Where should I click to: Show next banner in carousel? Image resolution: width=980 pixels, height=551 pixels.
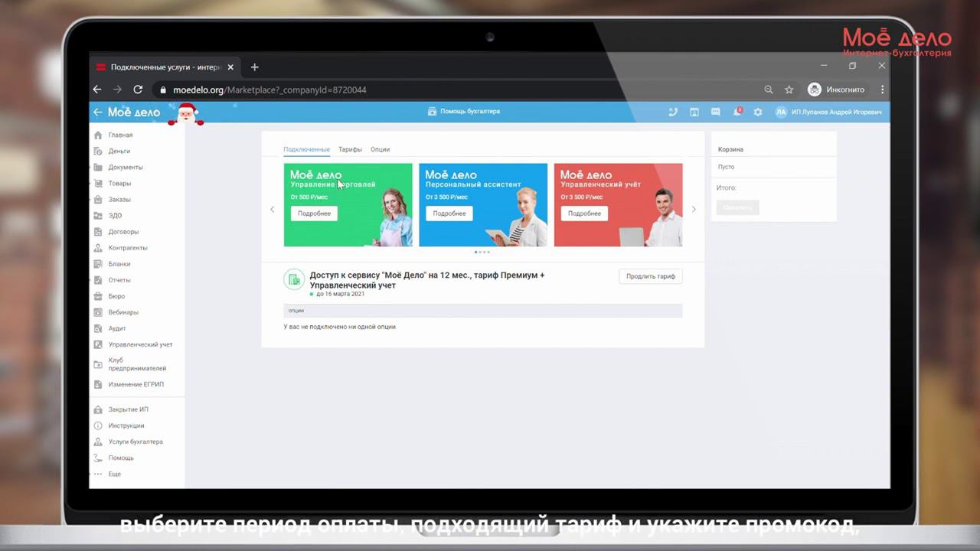(694, 209)
